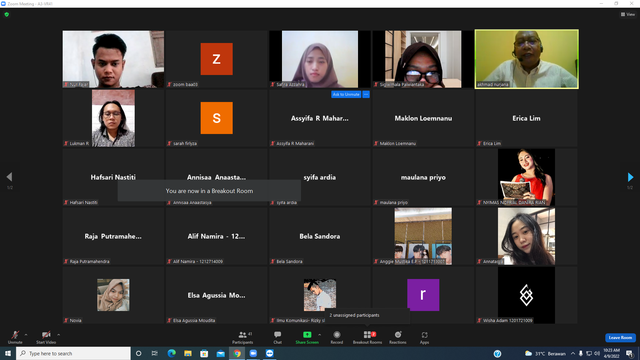
Task: Open the volume control in the system tray
Action: tap(597, 353)
